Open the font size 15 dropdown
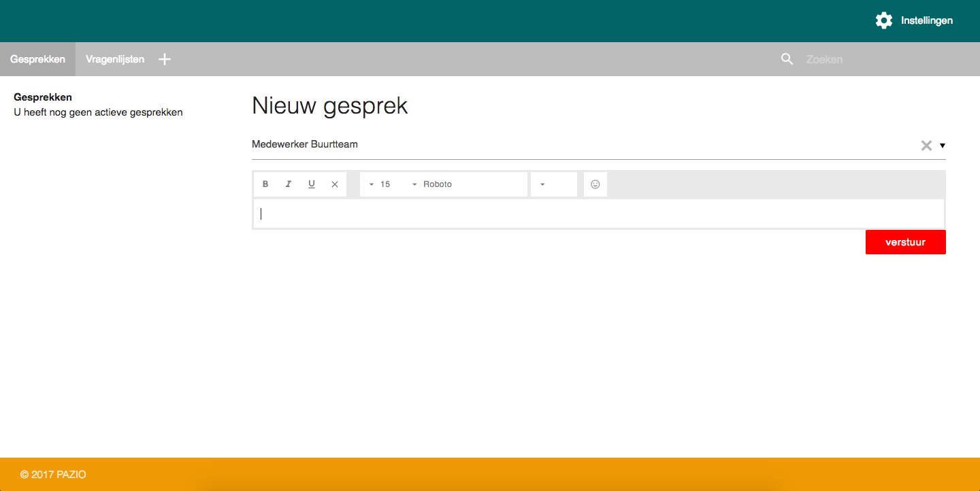The width and height of the screenshot is (980, 491). [381, 184]
